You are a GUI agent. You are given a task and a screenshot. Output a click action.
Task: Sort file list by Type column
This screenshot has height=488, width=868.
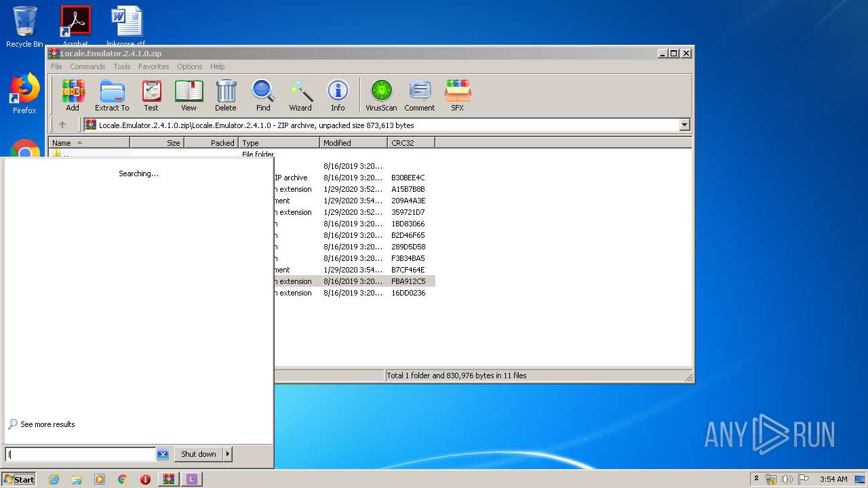[x=279, y=142]
